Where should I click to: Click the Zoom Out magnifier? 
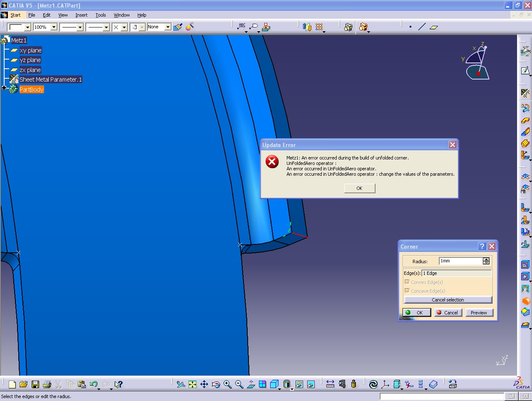[x=239, y=384]
